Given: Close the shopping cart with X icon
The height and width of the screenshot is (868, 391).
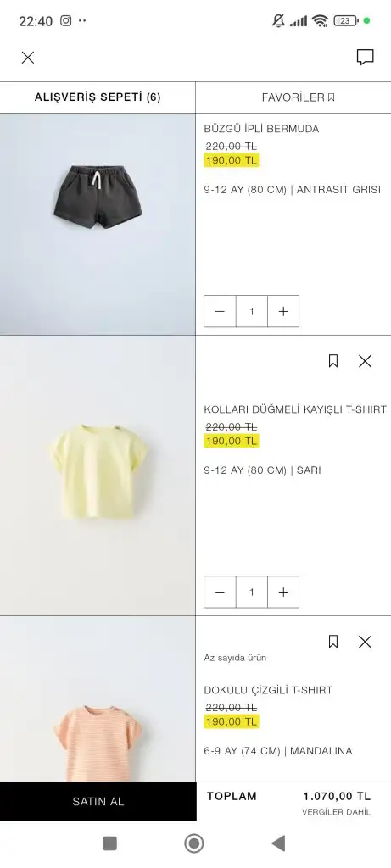Looking at the screenshot, I should click(28, 58).
